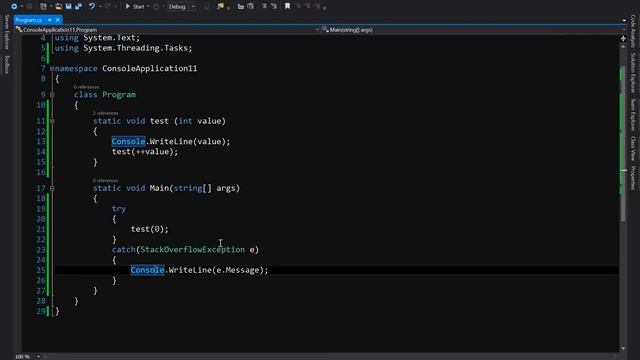The height and width of the screenshot is (360, 640).
Task: Pin the Program.cs tab
Action: tap(49, 20)
